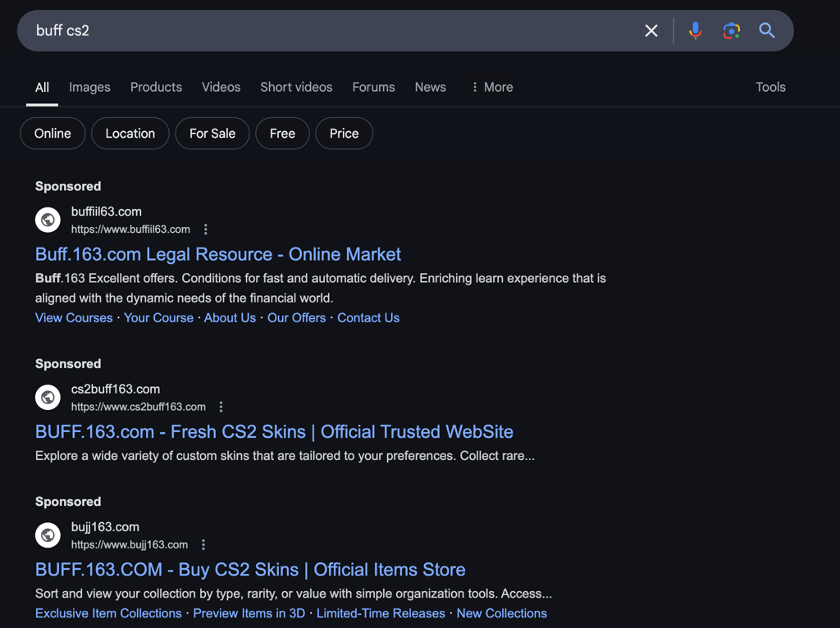Screen dimensions: 840x628
Task: Click globe favicon of bujj163.com
Action: pos(48,535)
